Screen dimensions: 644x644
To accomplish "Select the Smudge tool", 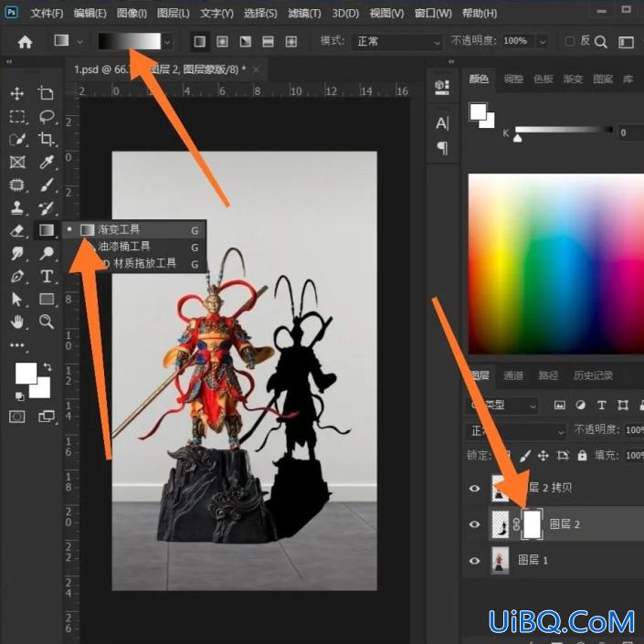I will (x=16, y=253).
